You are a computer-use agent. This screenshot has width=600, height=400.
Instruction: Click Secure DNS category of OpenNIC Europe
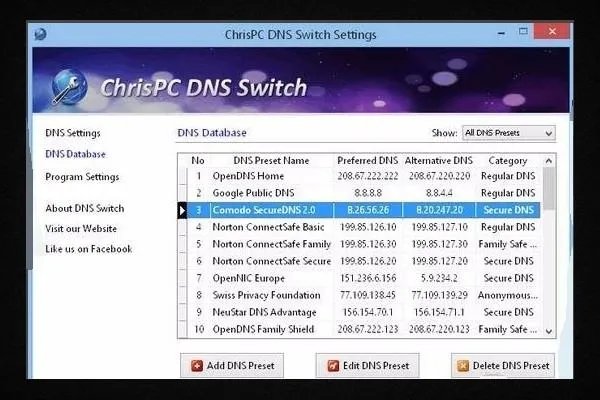[x=509, y=278]
